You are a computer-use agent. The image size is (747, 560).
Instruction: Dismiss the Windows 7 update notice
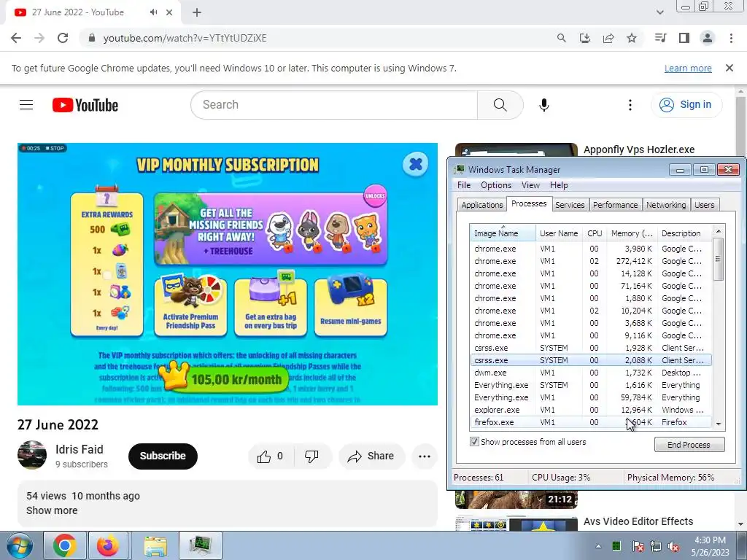click(729, 68)
